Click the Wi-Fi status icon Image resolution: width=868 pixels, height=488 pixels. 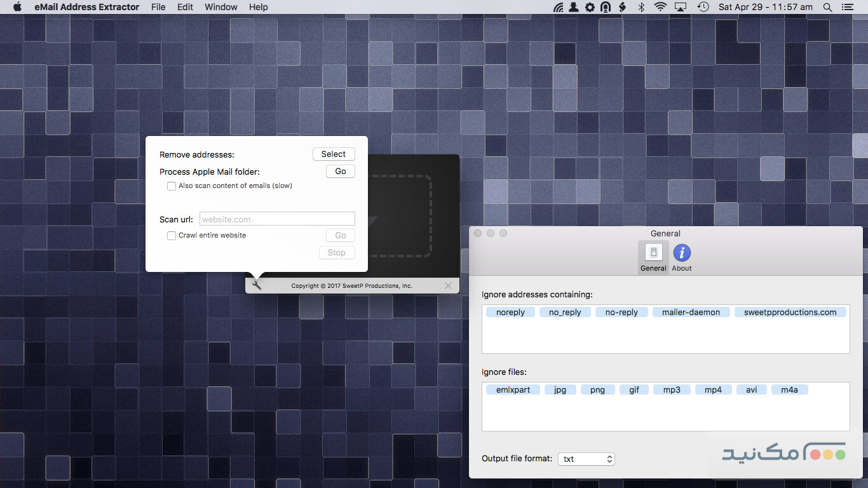660,7
